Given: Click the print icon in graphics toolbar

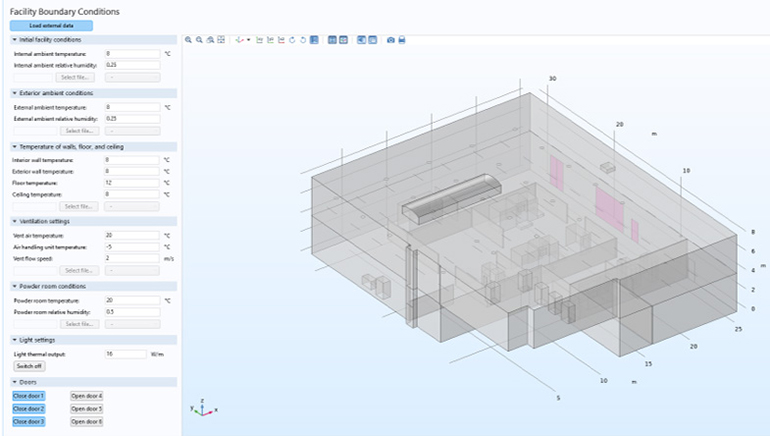Looking at the screenshot, I should [401, 40].
